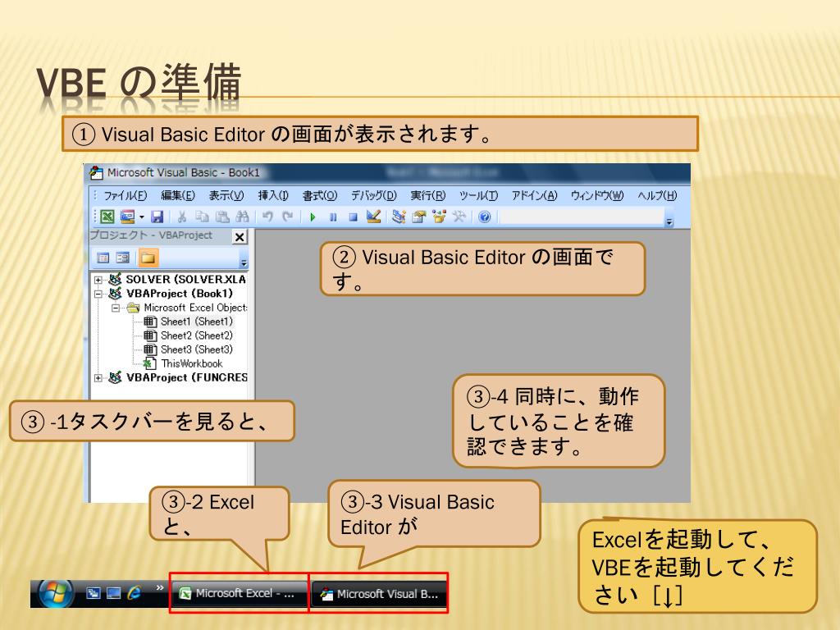This screenshot has width=840, height=630.
Task: Expand the VBAProject (FUNCRES) node
Action: 98,378
